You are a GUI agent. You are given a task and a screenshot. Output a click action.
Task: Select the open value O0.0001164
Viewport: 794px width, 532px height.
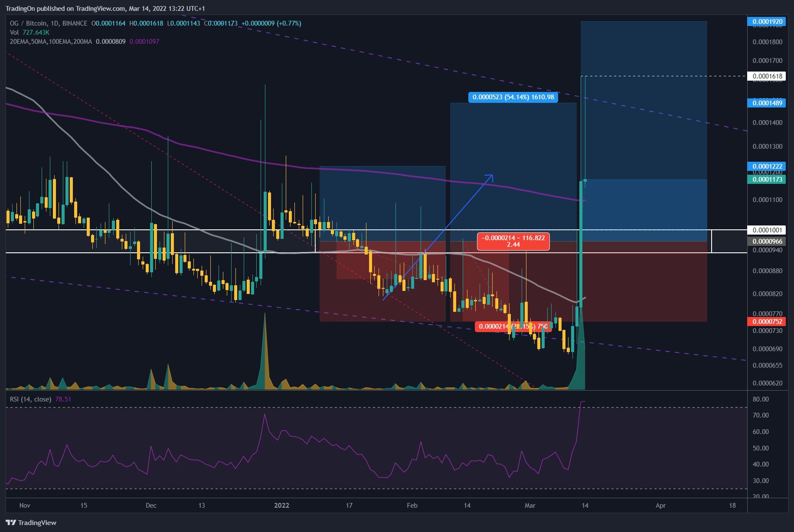click(108, 23)
